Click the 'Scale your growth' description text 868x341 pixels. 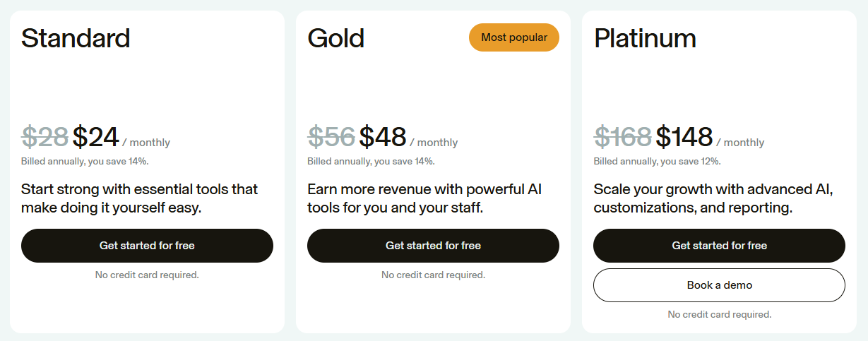point(713,198)
